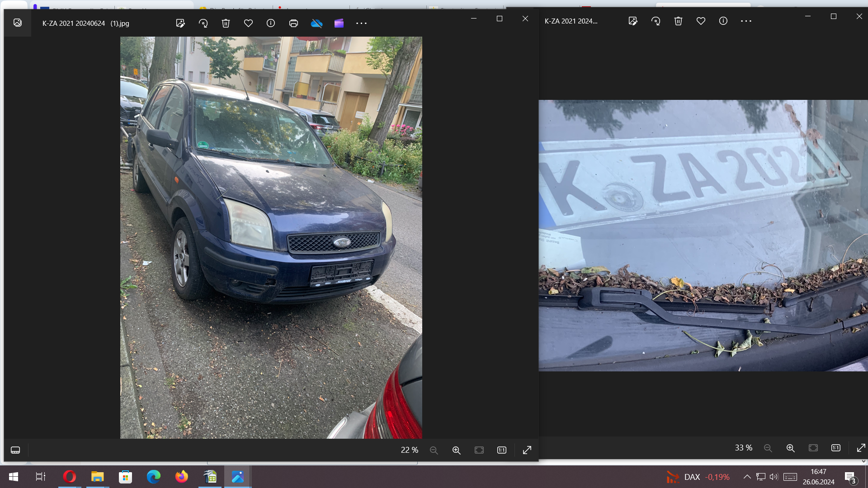Screen dimensions: 868x488
Task: Show file info in left Photos window
Action: [x=271, y=23]
